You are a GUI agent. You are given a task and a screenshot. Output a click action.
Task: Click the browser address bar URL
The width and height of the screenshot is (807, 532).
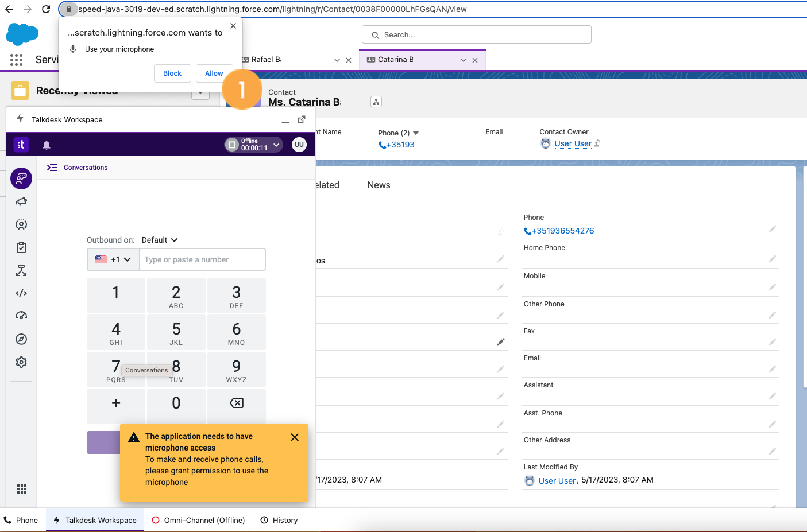pyautogui.click(x=272, y=9)
